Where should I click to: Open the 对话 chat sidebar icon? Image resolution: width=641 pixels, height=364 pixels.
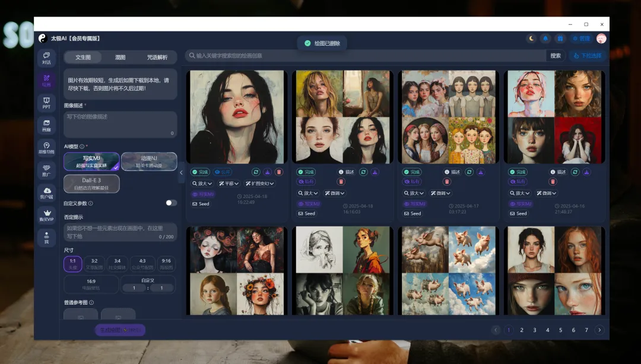coord(46,58)
